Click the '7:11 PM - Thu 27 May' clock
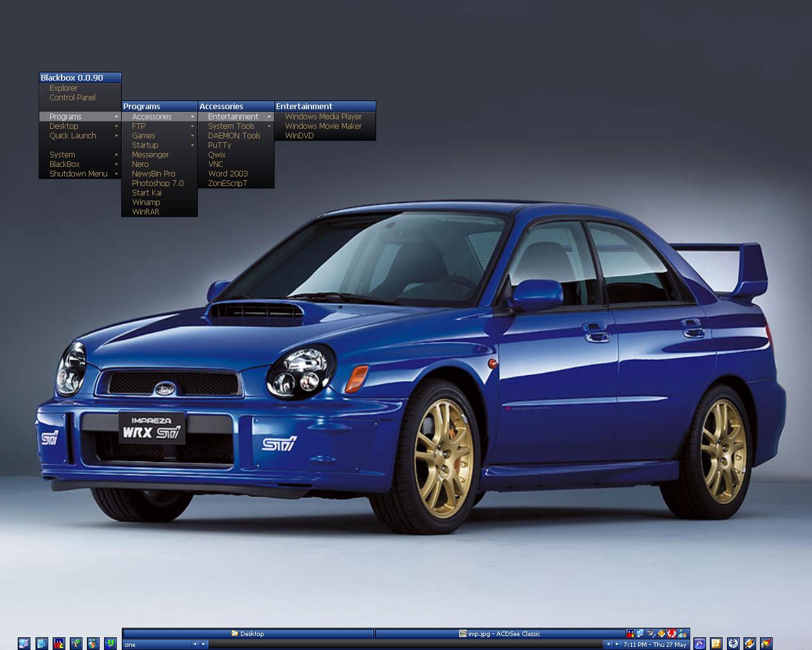This screenshot has height=650, width=812. (x=655, y=644)
